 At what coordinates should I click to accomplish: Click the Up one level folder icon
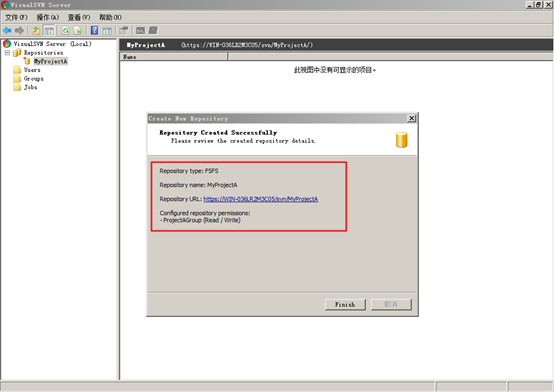pyautogui.click(x=36, y=30)
